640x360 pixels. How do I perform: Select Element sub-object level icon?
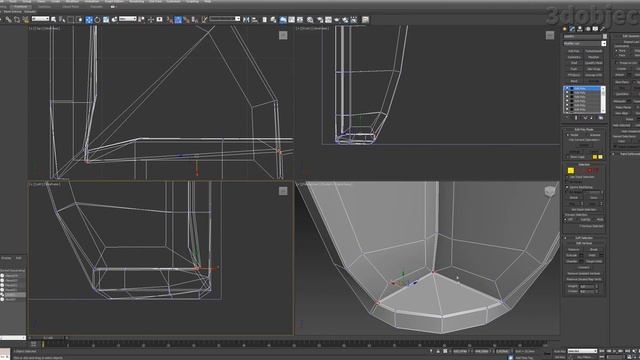597,170
